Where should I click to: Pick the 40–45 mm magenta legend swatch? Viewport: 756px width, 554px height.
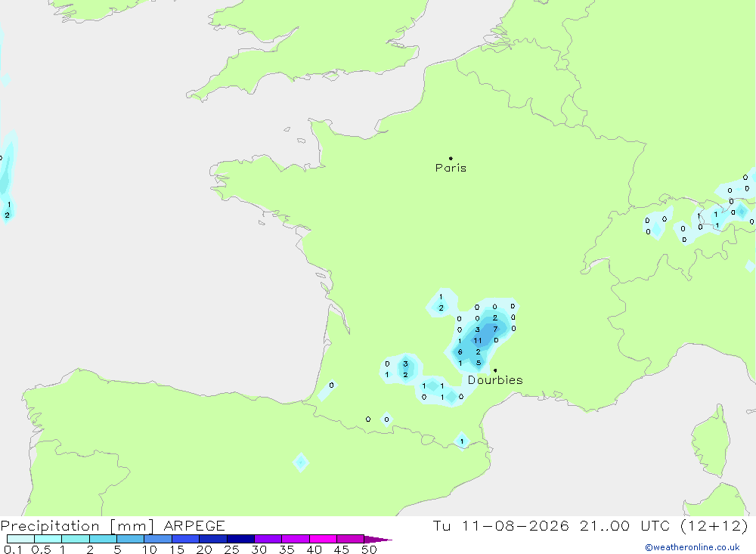(x=323, y=539)
